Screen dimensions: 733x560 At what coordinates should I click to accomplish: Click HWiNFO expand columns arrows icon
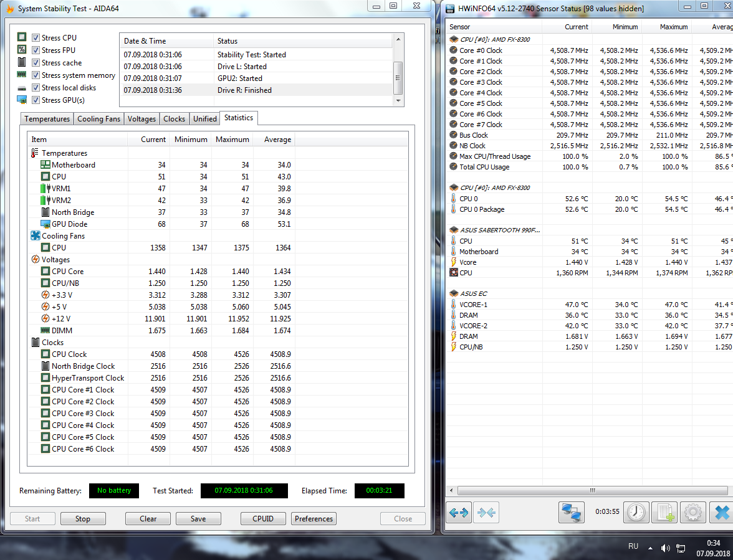coord(459,513)
